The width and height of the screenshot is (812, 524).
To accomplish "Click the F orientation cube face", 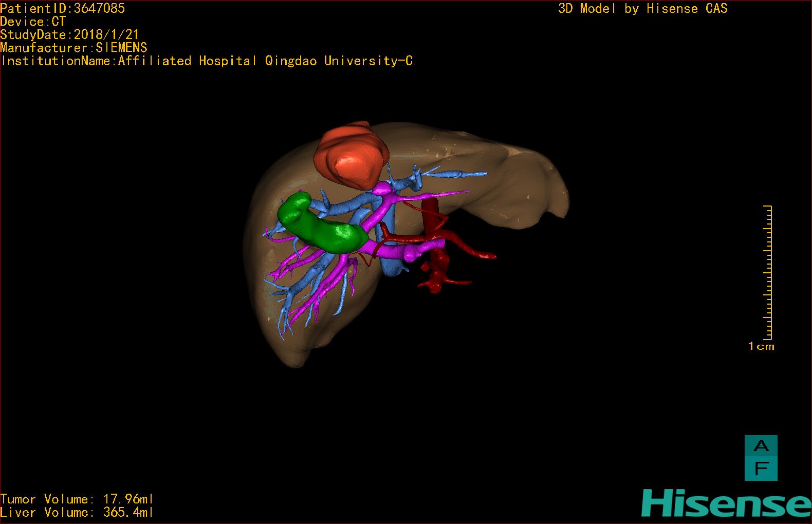I will point(761,469).
